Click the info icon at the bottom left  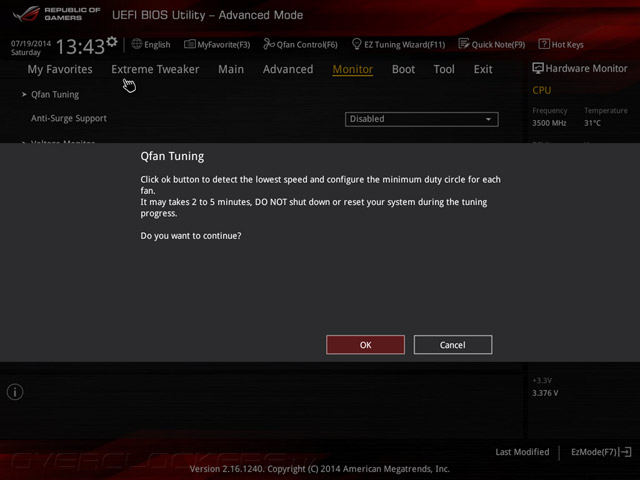pyautogui.click(x=15, y=392)
